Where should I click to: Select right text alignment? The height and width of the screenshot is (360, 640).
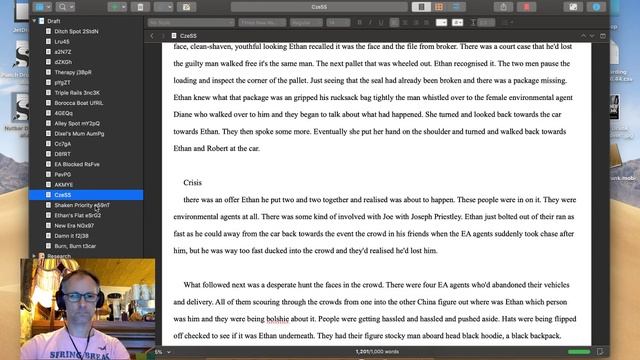click(x=416, y=22)
